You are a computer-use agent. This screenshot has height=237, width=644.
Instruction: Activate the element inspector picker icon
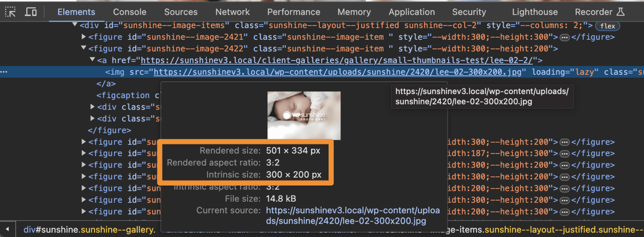point(10,12)
